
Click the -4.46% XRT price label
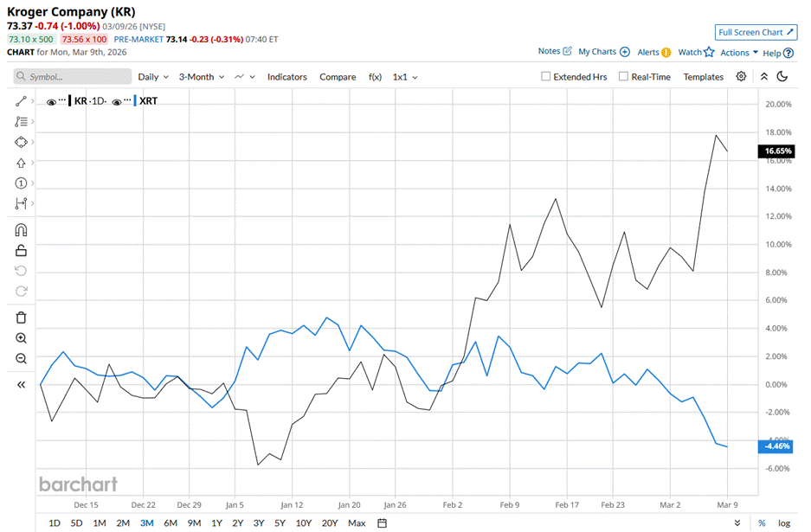tap(776, 446)
